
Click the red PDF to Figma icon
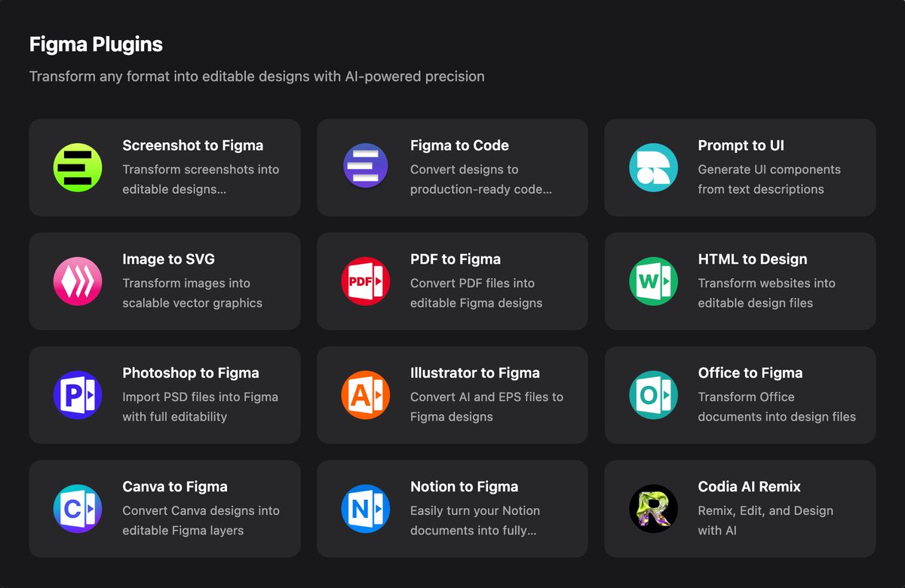pyautogui.click(x=366, y=281)
